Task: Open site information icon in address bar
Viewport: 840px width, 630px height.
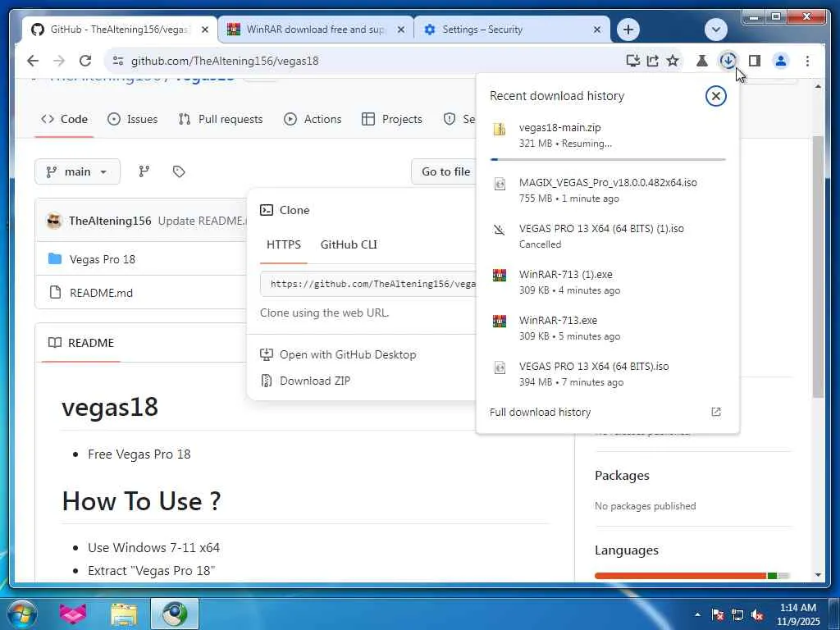Action: tap(118, 61)
